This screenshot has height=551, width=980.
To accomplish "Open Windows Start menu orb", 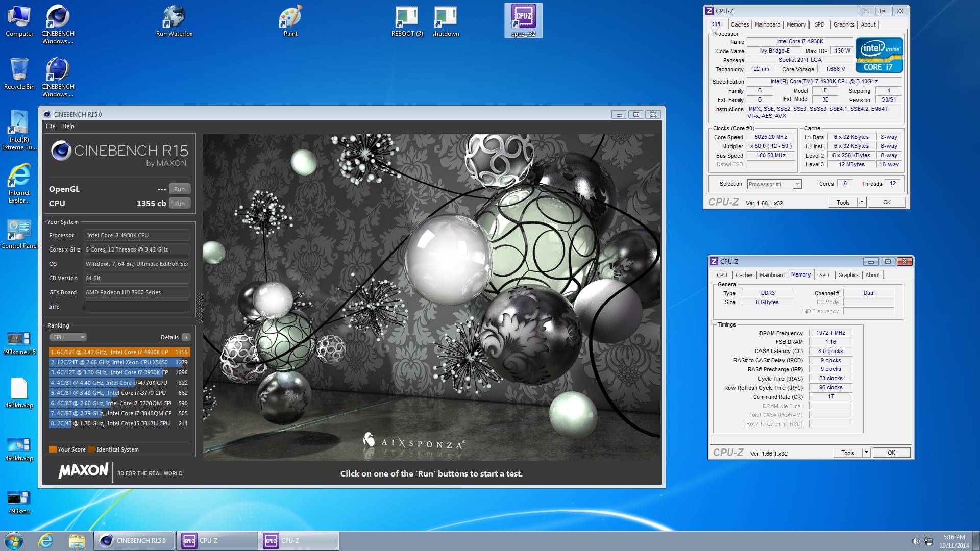I will point(14,541).
